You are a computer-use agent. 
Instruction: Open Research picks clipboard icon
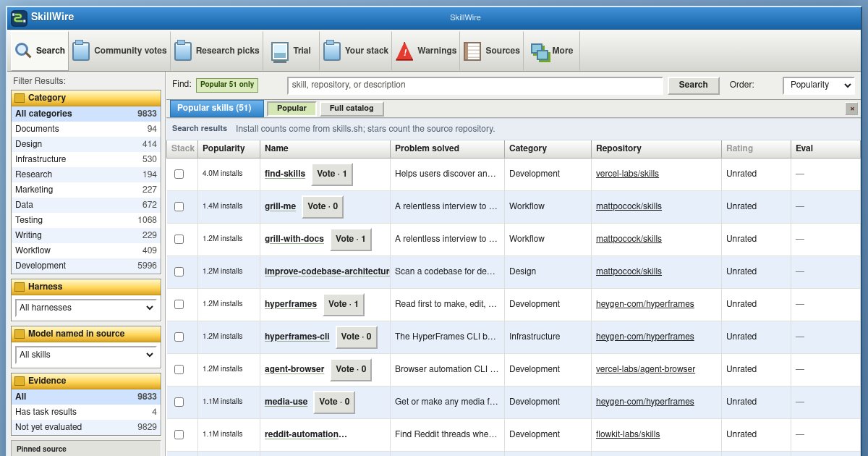183,51
